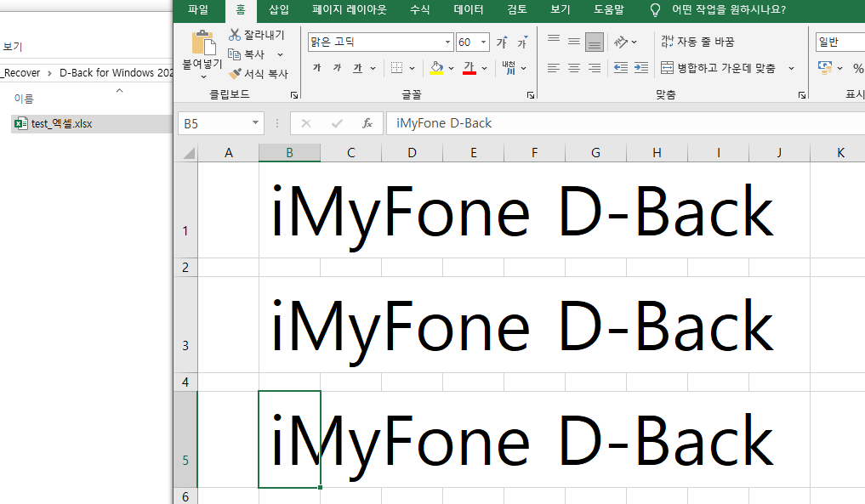This screenshot has height=504, width=865.
Task: Switch to Review (검토) tab
Action: [517, 9]
